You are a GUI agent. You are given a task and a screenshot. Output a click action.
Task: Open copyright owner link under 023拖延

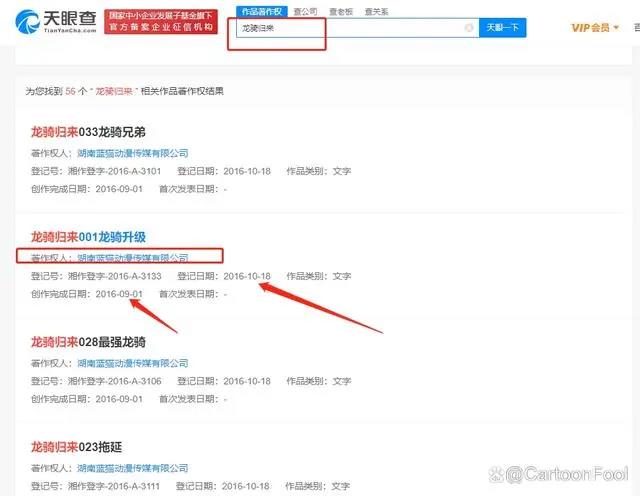coord(133,468)
